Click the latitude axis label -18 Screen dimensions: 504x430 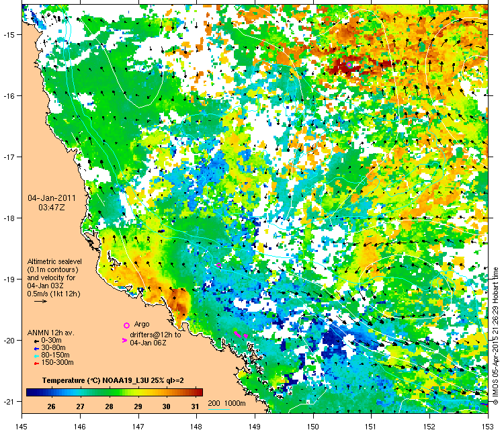(8, 218)
